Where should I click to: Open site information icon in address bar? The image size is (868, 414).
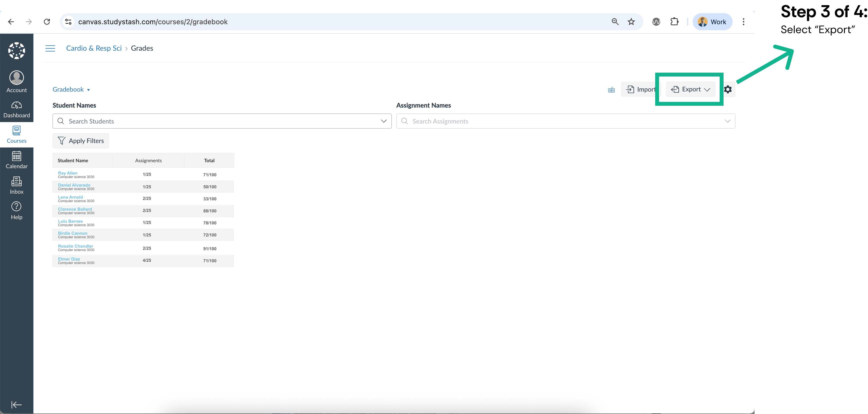(68, 22)
